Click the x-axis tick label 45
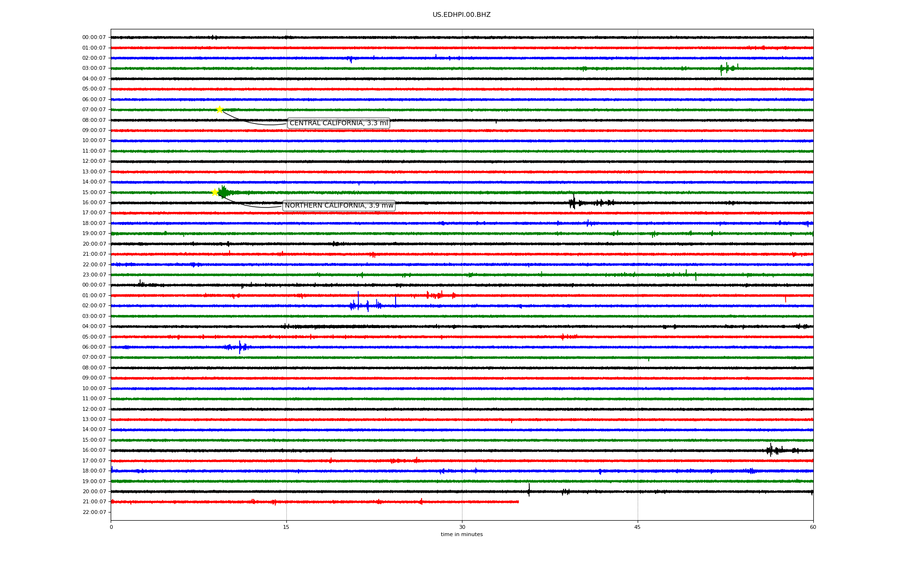Image resolution: width=924 pixels, height=578 pixels. pyautogui.click(x=637, y=527)
